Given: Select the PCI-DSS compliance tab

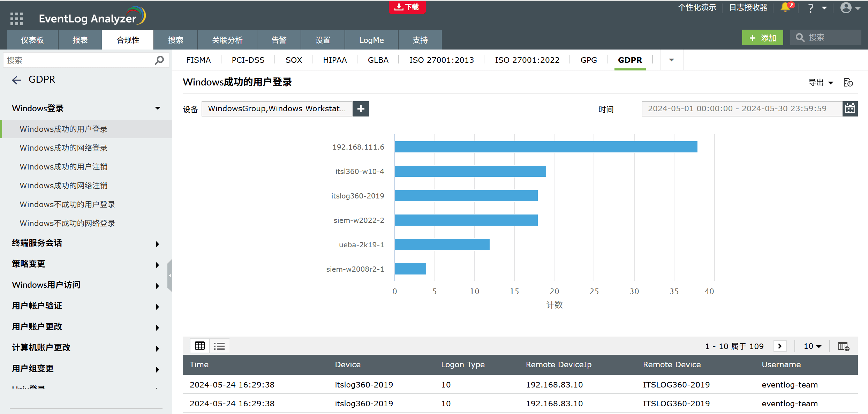Looking at the screenshot, I should [x=248, y=60].
